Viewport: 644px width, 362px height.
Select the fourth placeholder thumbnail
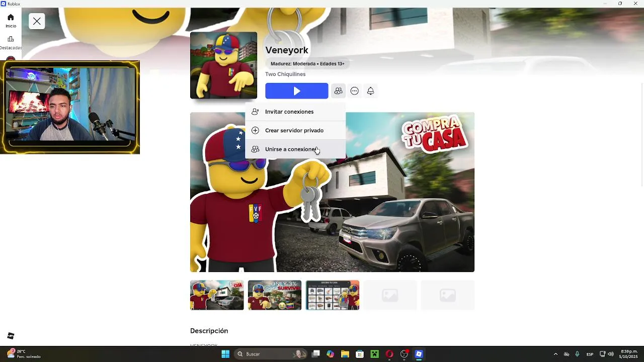[x=390, y=295]
